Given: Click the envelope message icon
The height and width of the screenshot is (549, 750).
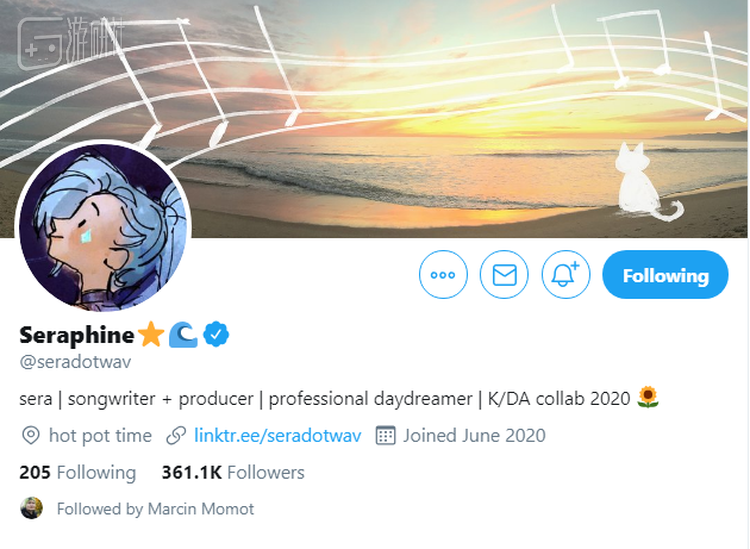Looking at the screenshot, I should tap(504, 275).
